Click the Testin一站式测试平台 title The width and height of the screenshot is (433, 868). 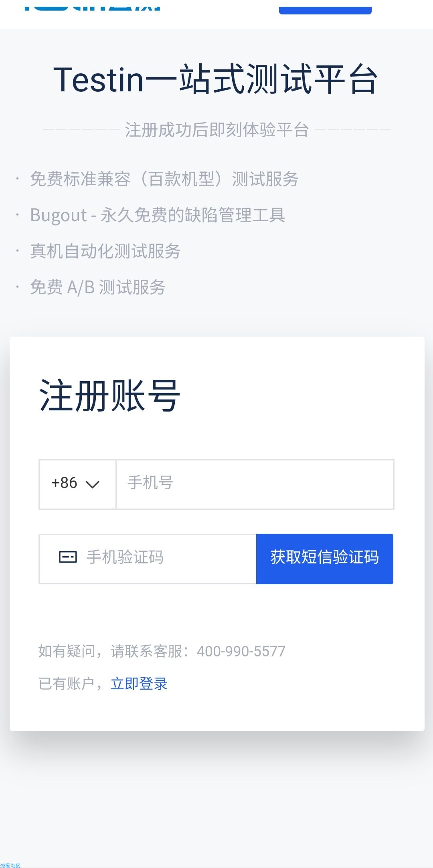(216, 79)
